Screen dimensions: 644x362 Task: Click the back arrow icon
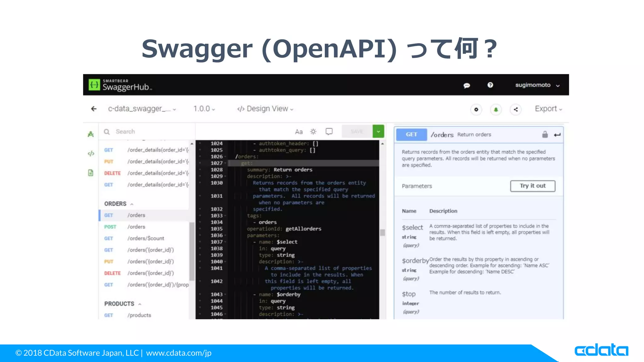pyautogui.click(x=94, y=109)
